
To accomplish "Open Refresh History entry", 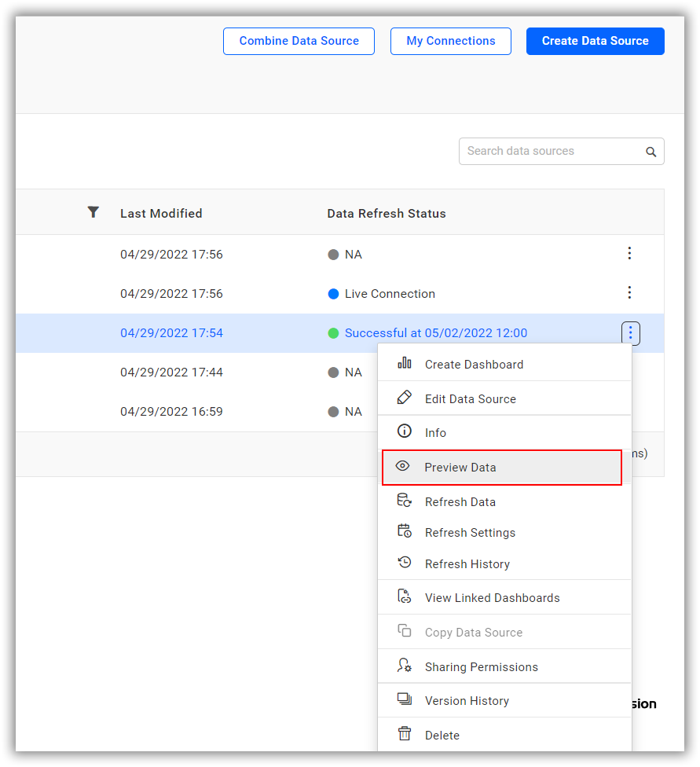I will [x=504, y=563].
